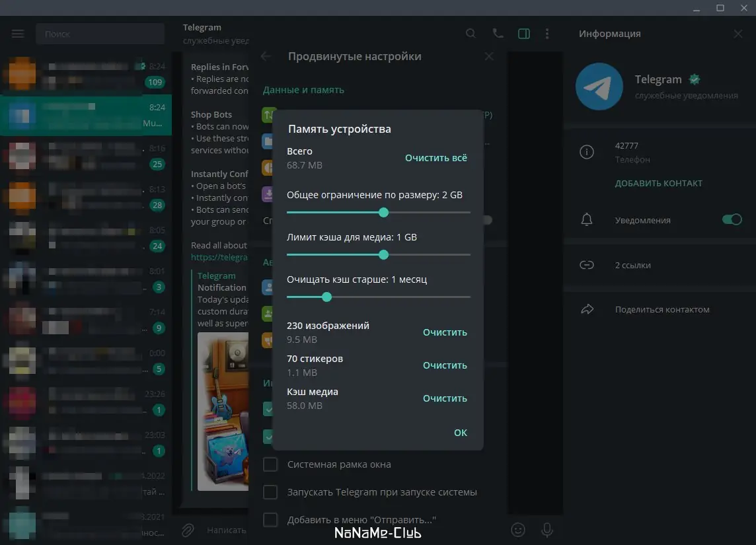Go back with the settings back arrow
This screenshot has width=756, height=545.
pyautogui.click(x=266, y=56)
